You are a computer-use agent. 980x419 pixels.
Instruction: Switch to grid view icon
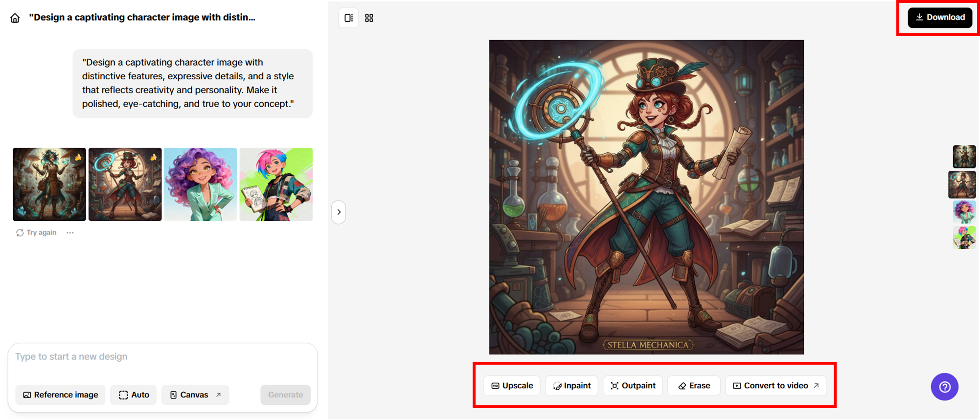(369, 18)
